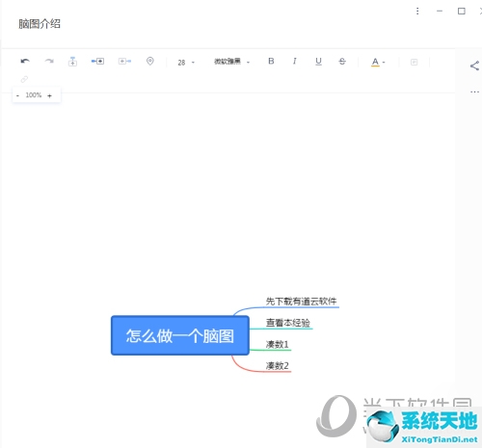The height and width of the screenshot is (448, 482).
Task: Select the 查看本经验 branch node
Action: 288,323
